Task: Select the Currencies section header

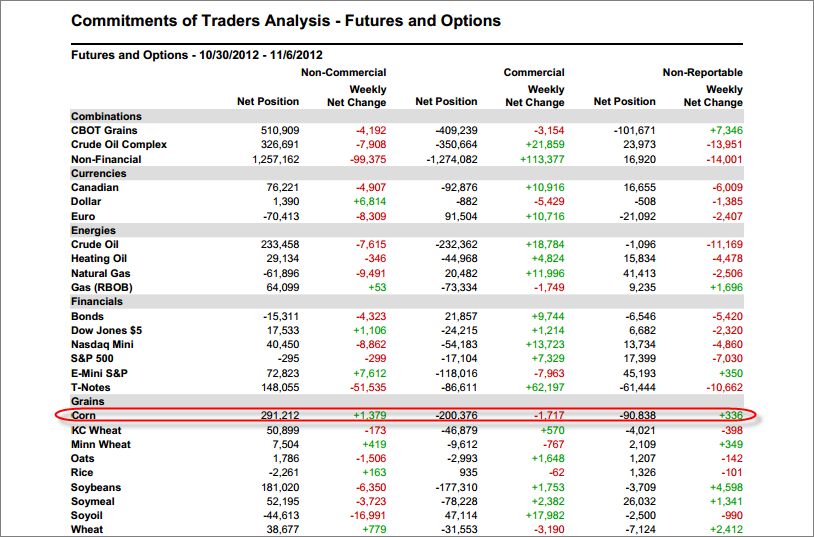Action: [98, 173]
